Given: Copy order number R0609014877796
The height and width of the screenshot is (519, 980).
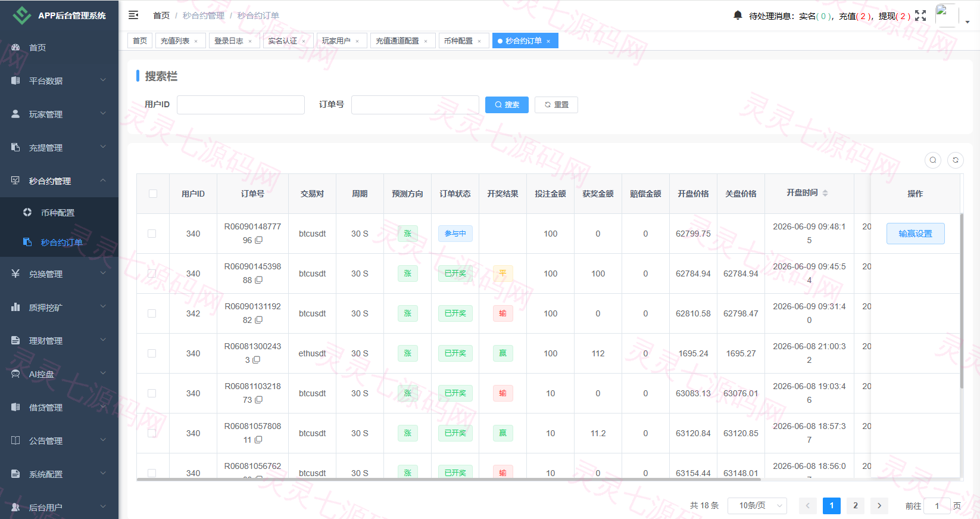Looking at the screenshot, I should pos(259,240).
